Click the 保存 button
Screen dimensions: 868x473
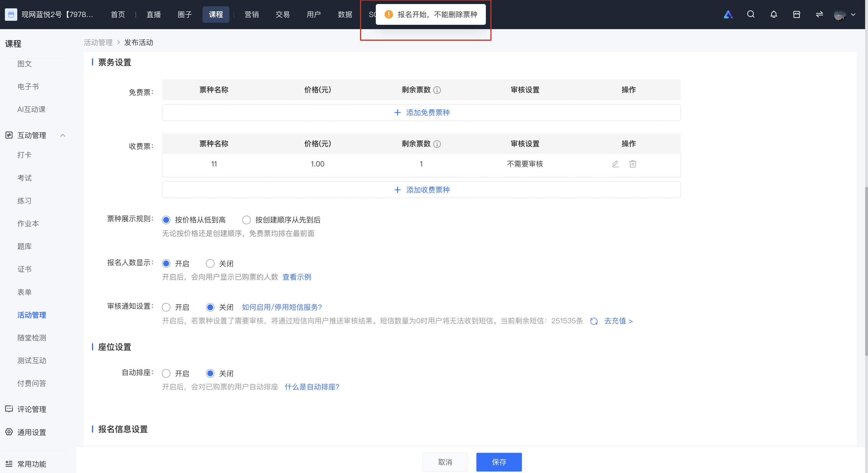[x=499, y=462]
